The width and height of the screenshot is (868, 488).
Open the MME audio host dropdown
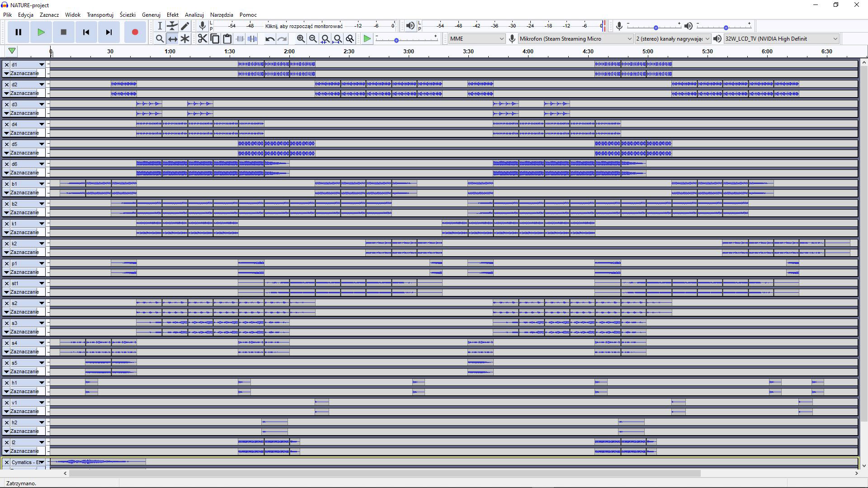(476, 39)
